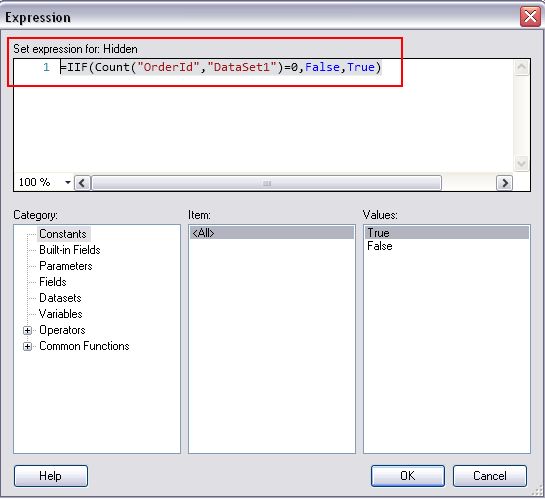Viewport: 545px width, 499px height.
Task: Select the Datasets category
Action: point(60,298)
